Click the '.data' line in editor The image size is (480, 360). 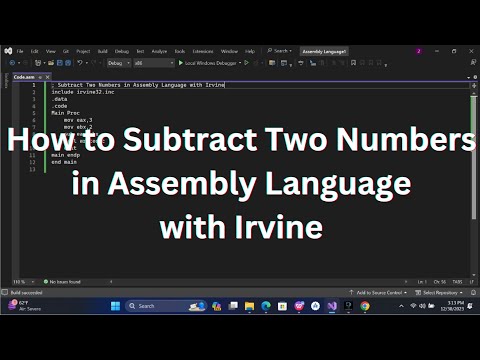(x=59, y=99)
